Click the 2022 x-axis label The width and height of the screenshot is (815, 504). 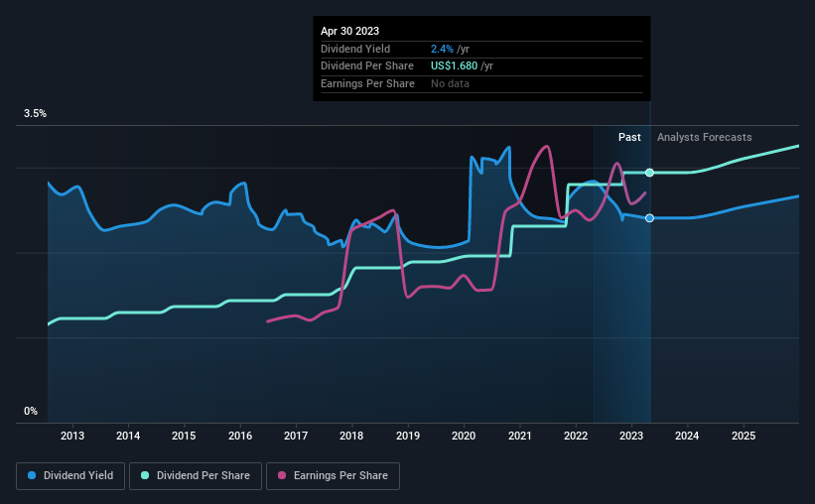pos(576,436)
